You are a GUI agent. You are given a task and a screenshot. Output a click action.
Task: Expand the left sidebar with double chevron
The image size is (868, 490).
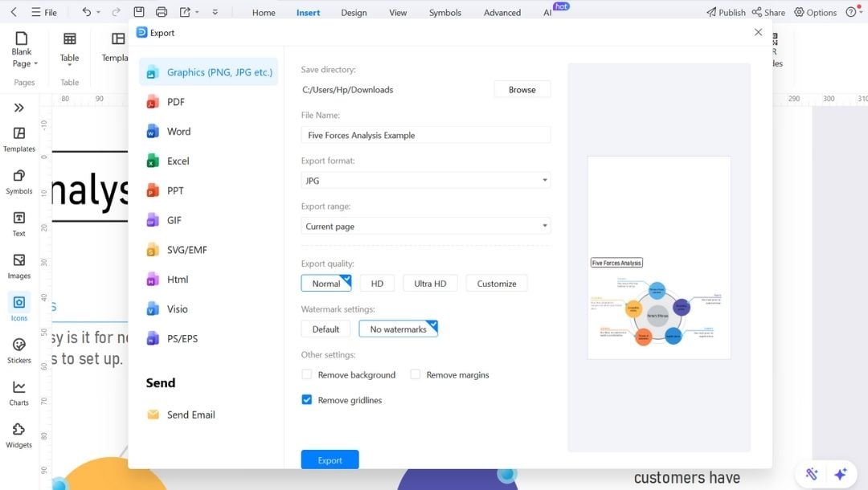pos(18,108)
